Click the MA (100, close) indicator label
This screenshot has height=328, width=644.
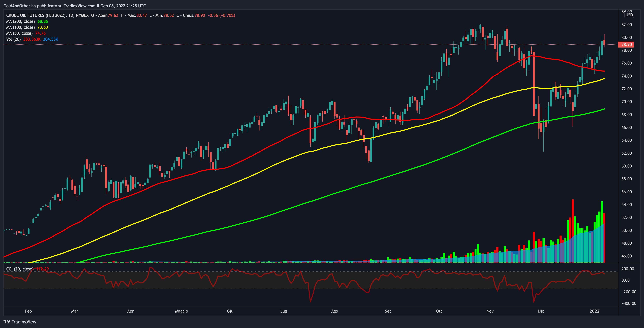click(21, 27)
